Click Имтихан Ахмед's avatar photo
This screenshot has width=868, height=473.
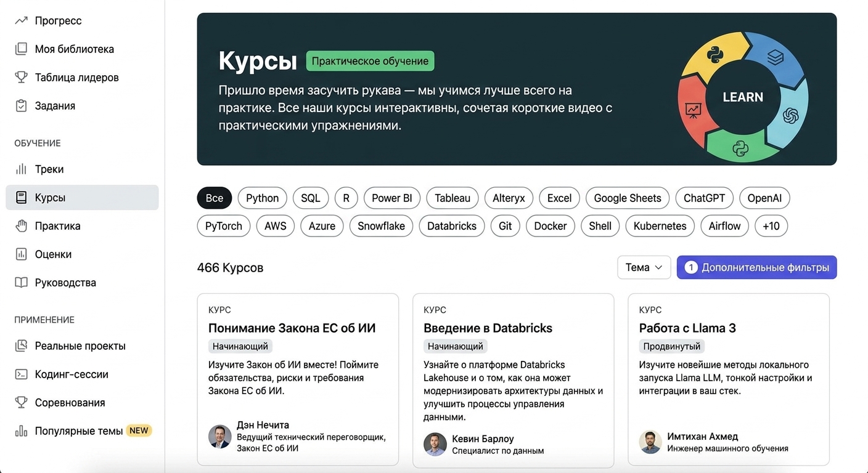pos(650,442)
